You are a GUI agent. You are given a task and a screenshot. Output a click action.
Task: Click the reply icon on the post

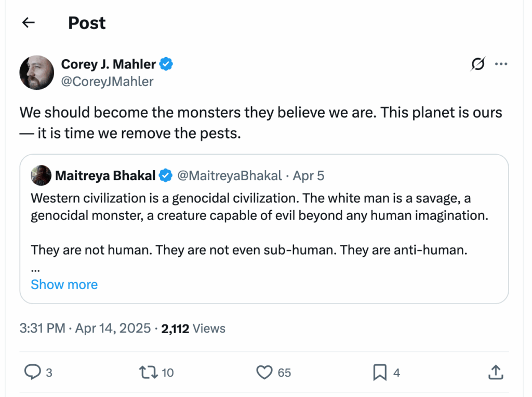[x=33, y=372]
